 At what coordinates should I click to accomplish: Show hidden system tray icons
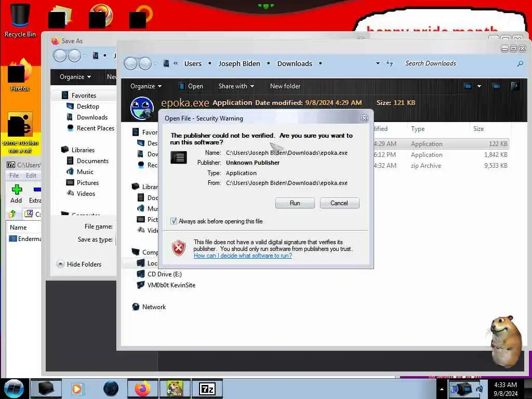point(442,389)
